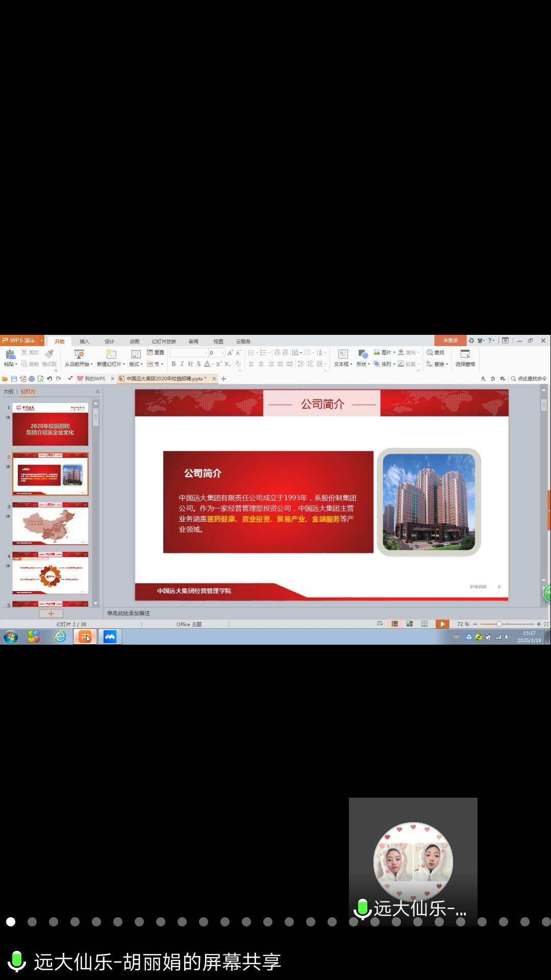The width and height of the screenshot is (551, 980).
Task: Click the 新建幻灯片 new slide icon
Action: click(x=111, y=354)
